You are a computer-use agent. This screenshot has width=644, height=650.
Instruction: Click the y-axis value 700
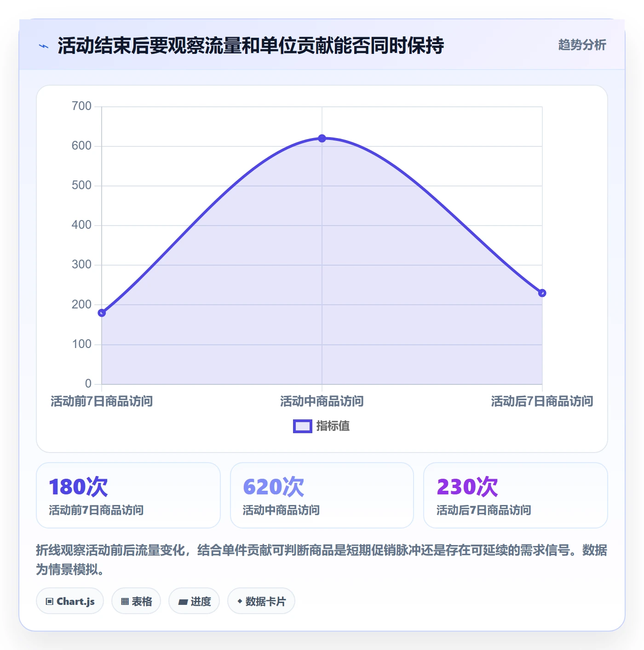[82, 106]
